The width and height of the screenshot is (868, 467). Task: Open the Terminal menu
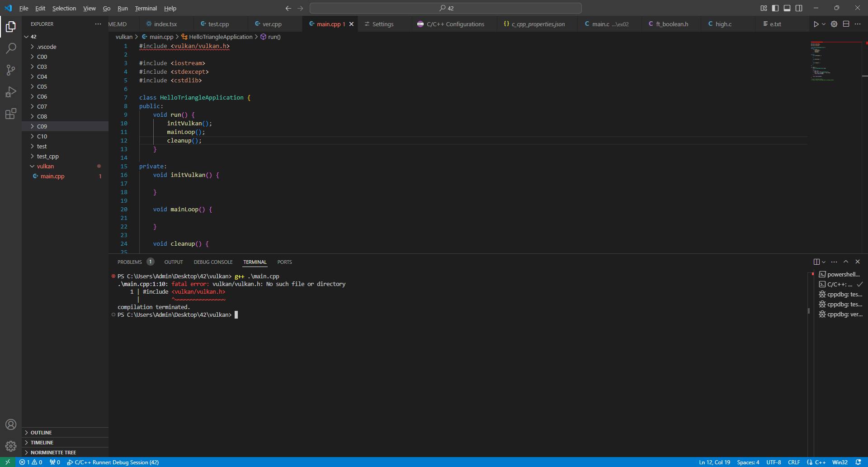click(146, 8)
